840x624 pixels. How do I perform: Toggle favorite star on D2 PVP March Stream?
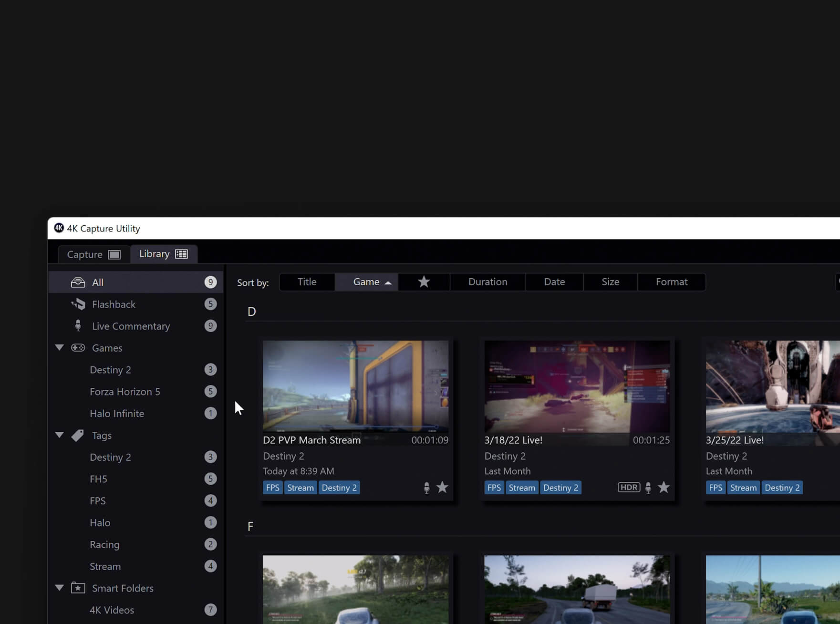pyautogui.click(x=442, y=487)
